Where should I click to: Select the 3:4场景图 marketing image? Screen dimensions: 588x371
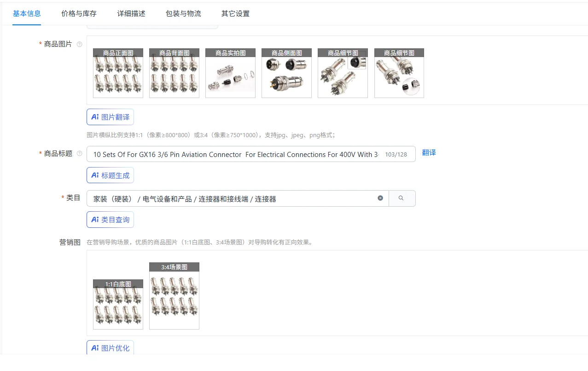[174, 296]
